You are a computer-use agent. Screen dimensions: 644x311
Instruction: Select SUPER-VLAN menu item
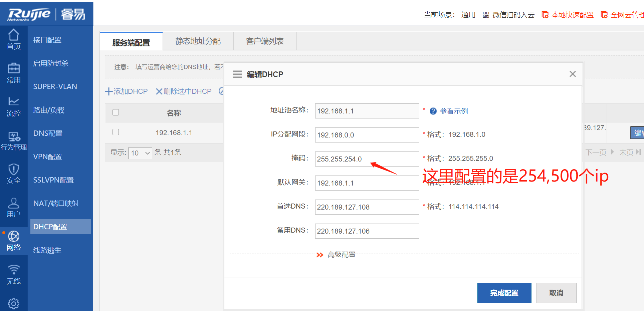tap(55, 87)
